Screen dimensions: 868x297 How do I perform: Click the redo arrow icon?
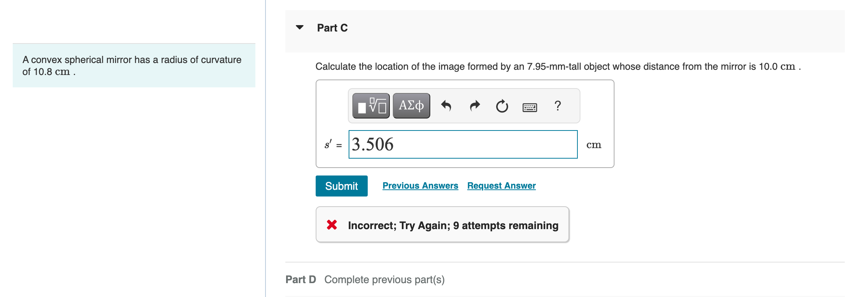474,106
